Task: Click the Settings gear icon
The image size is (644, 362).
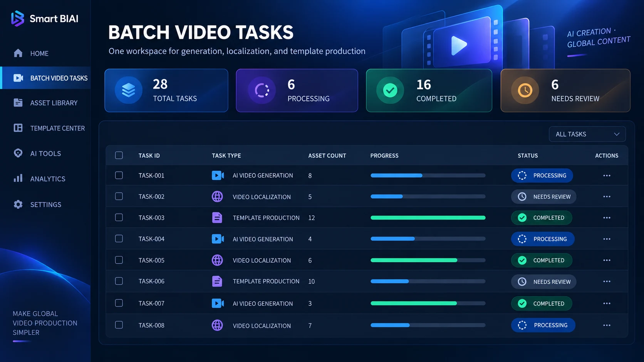Action: coord(18,204)
